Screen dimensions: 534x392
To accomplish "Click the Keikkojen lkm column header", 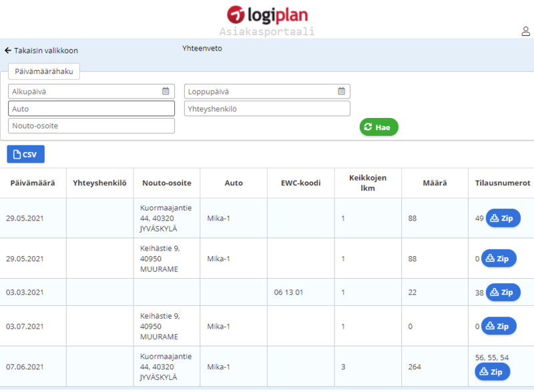I will pos(368,183).
